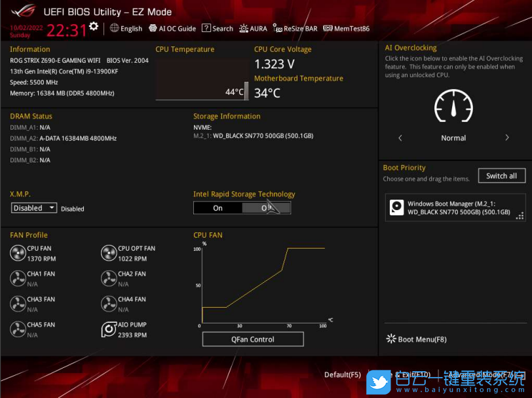The height and width of the screenshot is (398, 532).
Task: Click the CPU FAN speed icon
Action: (18, 253)
